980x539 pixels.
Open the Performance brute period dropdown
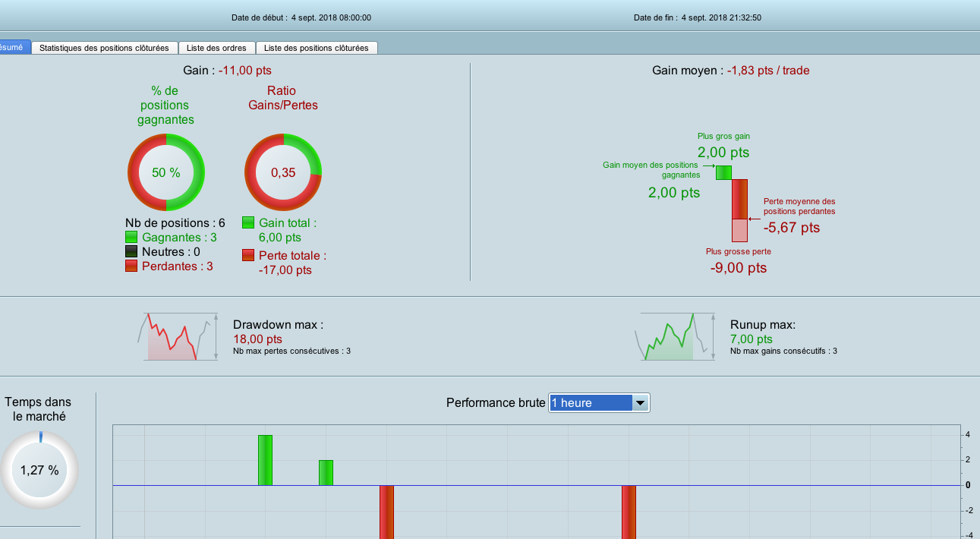click(599, 403)
